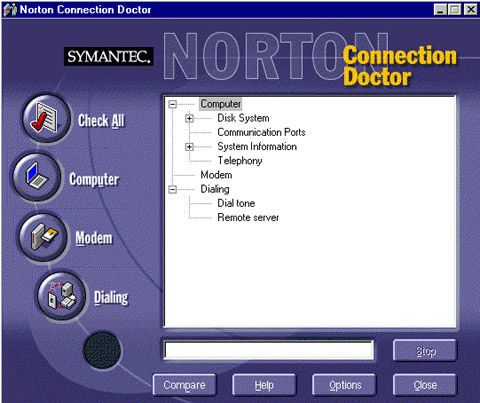The image size is (480, 403).
Task: Select the Dial tone entry
Action: [236, 203]
